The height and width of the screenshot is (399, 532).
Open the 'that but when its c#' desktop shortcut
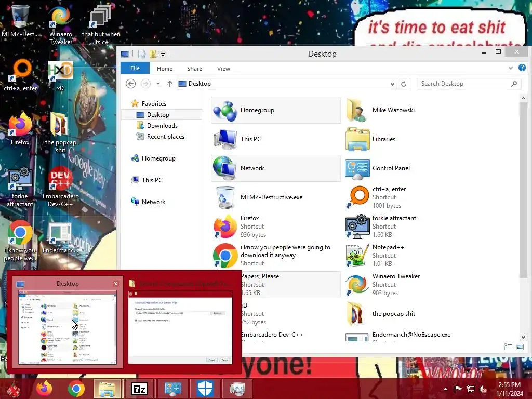point(101,24)
